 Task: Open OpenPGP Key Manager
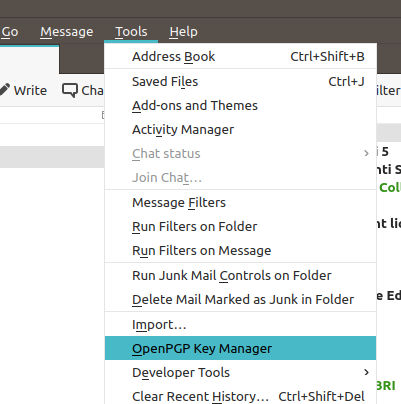(x=241, y=348)
